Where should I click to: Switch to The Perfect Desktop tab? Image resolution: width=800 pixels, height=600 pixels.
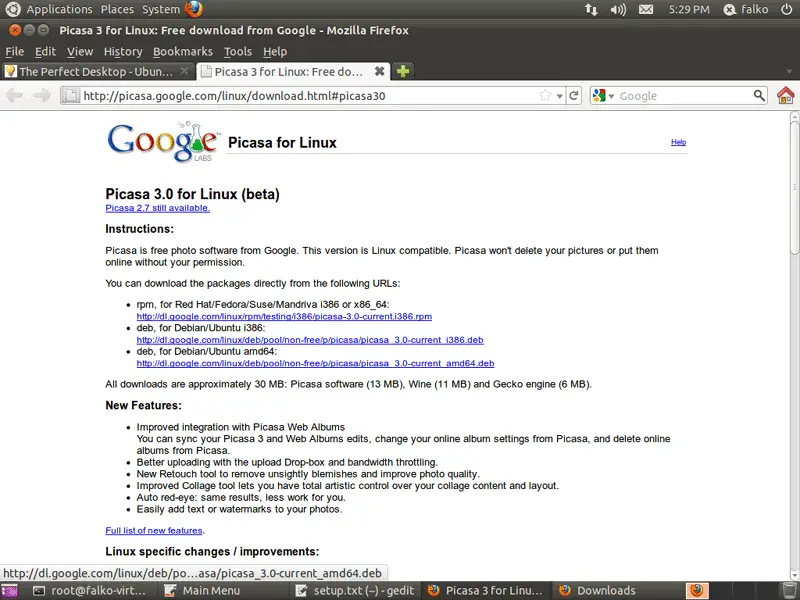[x=97, y=71]
